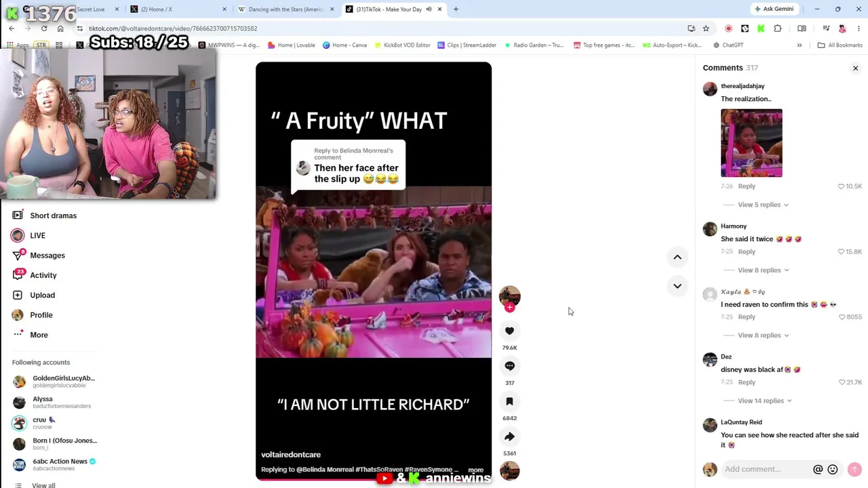Image resolution: width=868 pixels, height=488 pixels.
Task: Save the video to Favorites with the bookmark button
Action: tap(509, 401)
